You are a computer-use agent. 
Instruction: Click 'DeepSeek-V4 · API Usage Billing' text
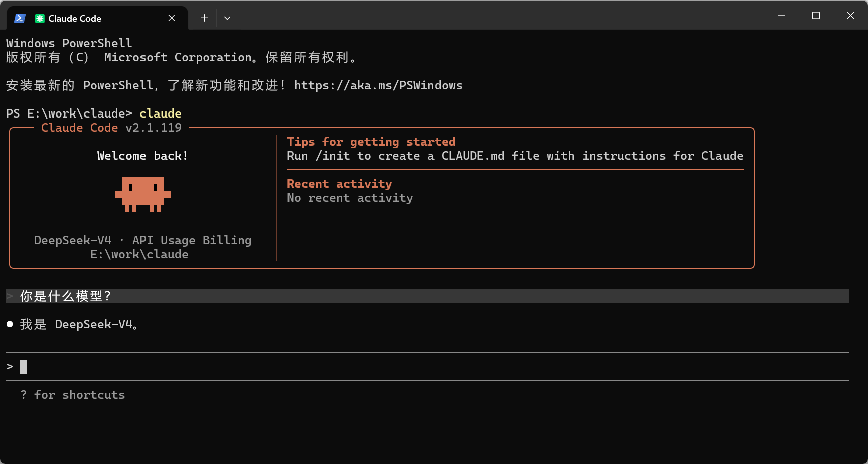pos(142,240)
